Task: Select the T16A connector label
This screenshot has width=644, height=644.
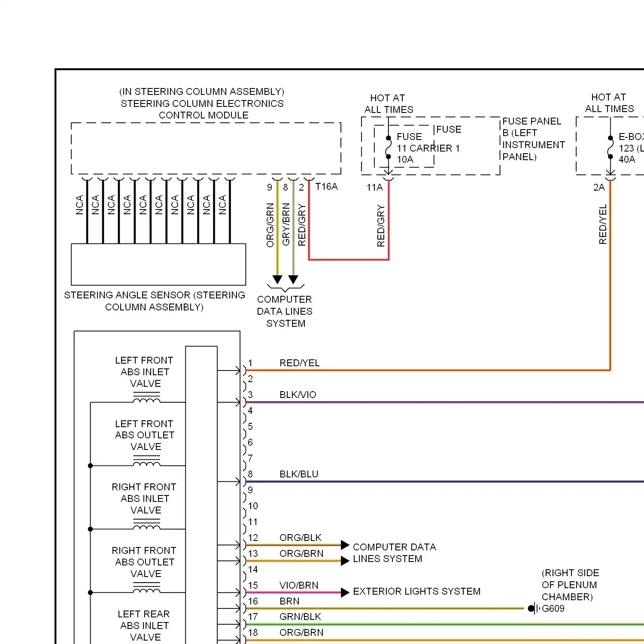Action: [326, 186]
